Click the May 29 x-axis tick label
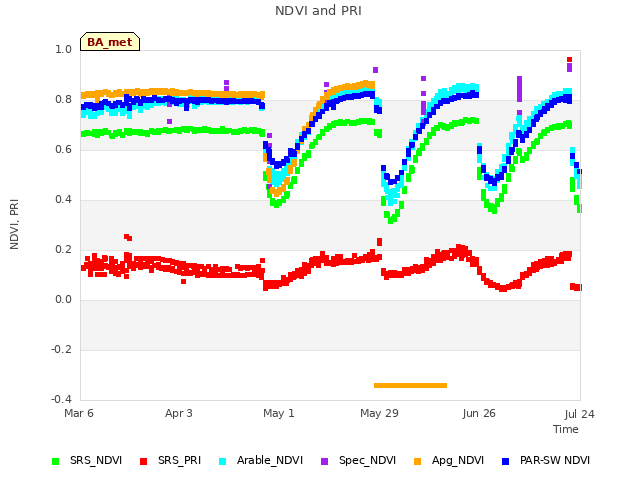Screen dimensions: 640x480 coord(379,413)
